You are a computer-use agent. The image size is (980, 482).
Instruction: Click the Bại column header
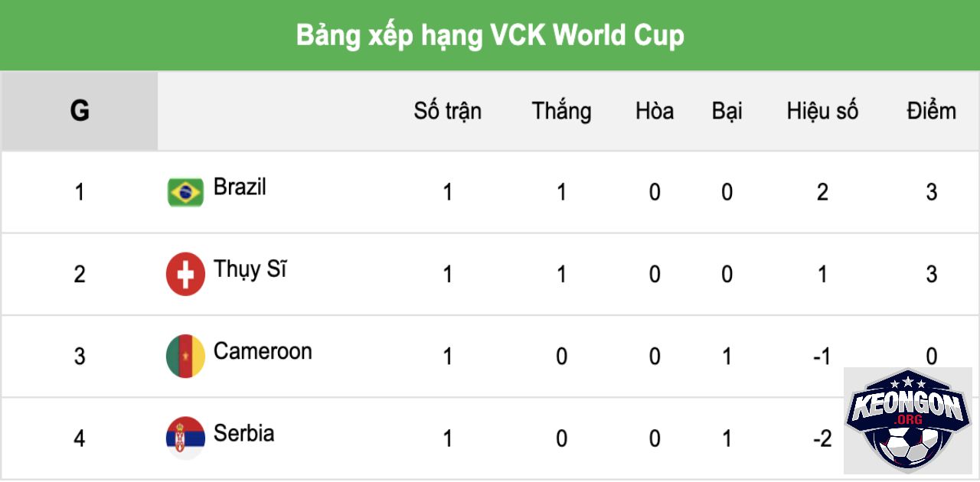pyautogui.click(x=727, y=111)
